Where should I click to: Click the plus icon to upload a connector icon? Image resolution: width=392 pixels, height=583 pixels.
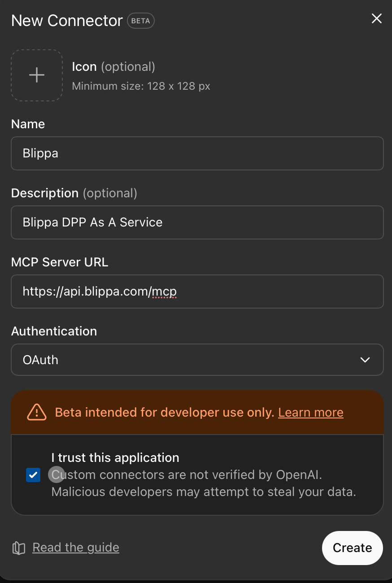[x=37, y=75]
